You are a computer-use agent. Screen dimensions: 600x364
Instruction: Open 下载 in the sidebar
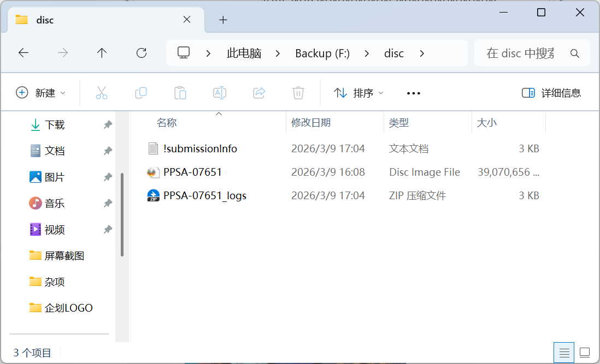55,125
